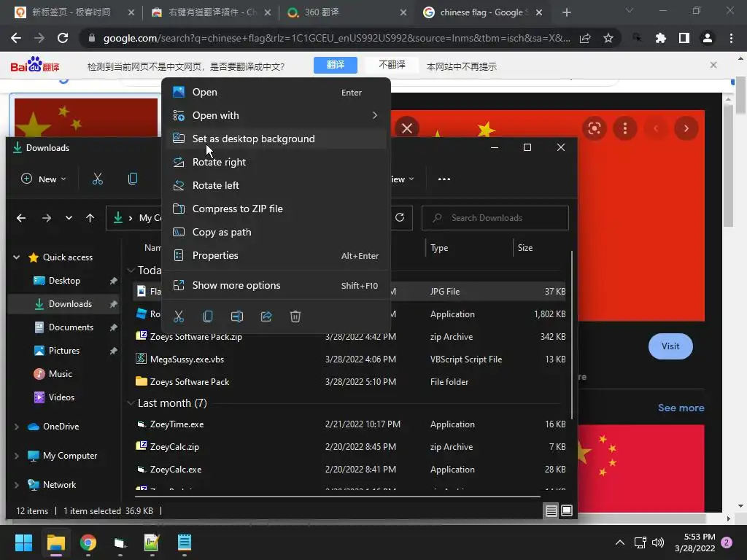Viewport: 747px width, 560px height.
Task: Open Music folder in navigation pane
Action: coord(53,374)
